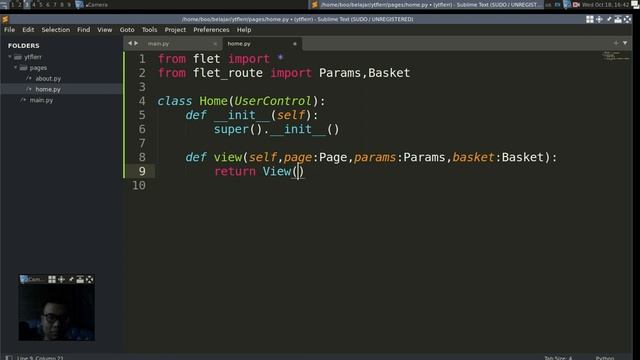Screen dimensions: 640x360
Task: Open the View menu
Action: 104,30
